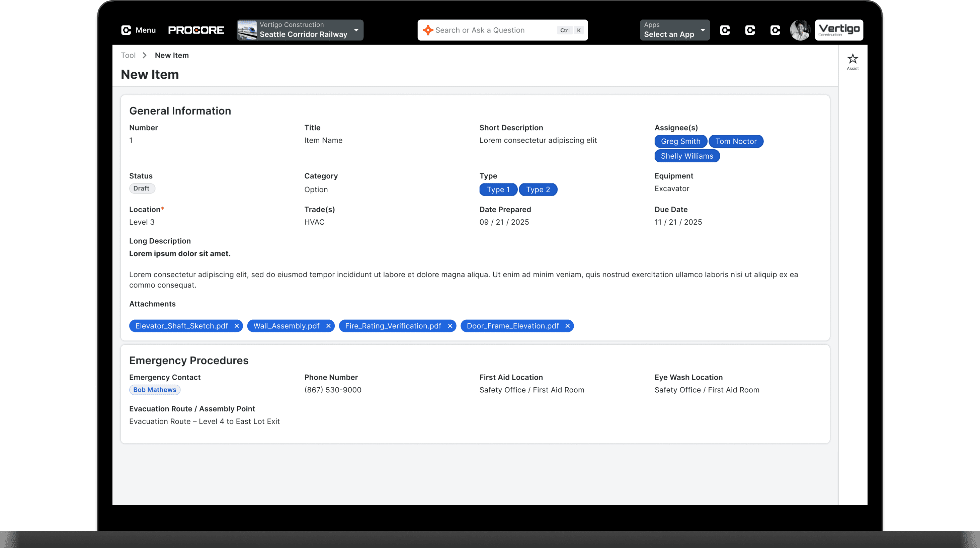Expand the Seattle Corridor Railway project dropdown

point(356,30)
